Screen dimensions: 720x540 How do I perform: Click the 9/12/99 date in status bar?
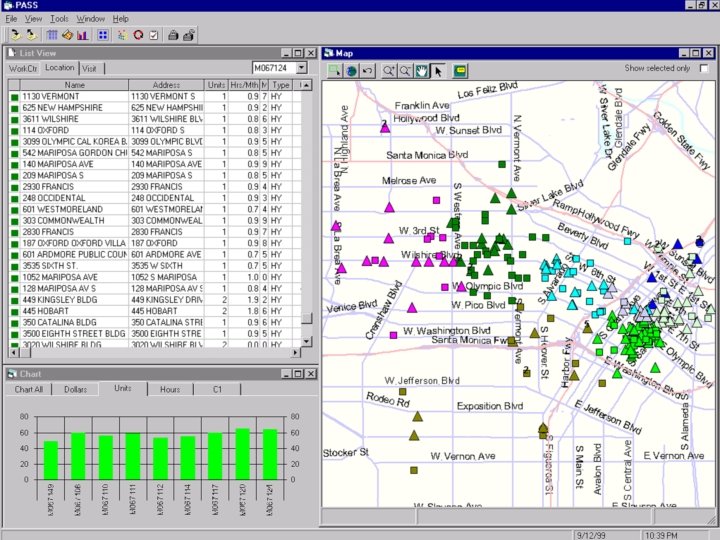coord(591,535)
